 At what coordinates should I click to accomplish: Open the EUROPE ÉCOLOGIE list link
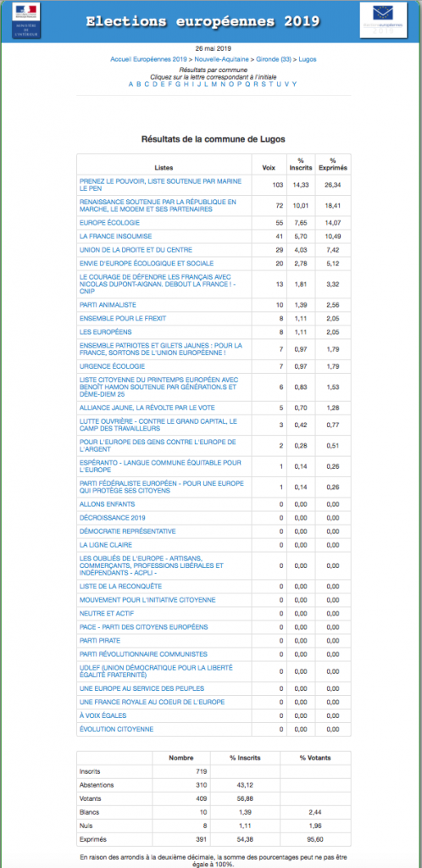pyautogui.click(x=108, y=223)
